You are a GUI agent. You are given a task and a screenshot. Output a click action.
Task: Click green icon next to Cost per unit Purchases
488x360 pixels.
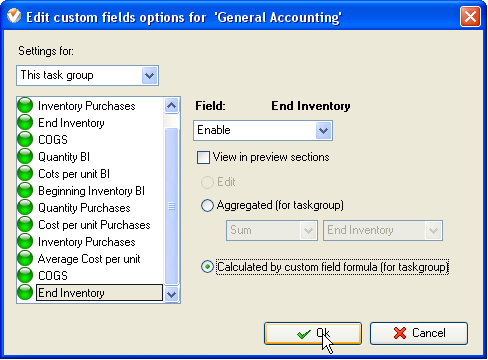[x=25, y=225]
